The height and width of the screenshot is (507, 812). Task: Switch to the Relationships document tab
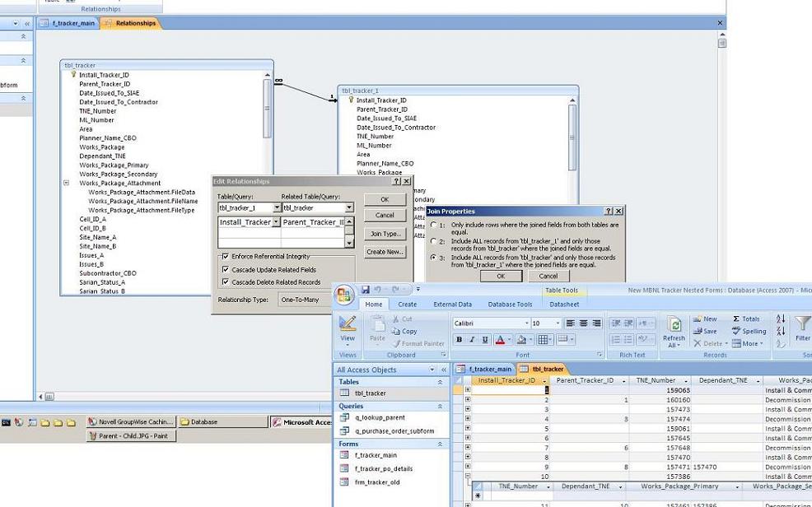tap(131, 23)
